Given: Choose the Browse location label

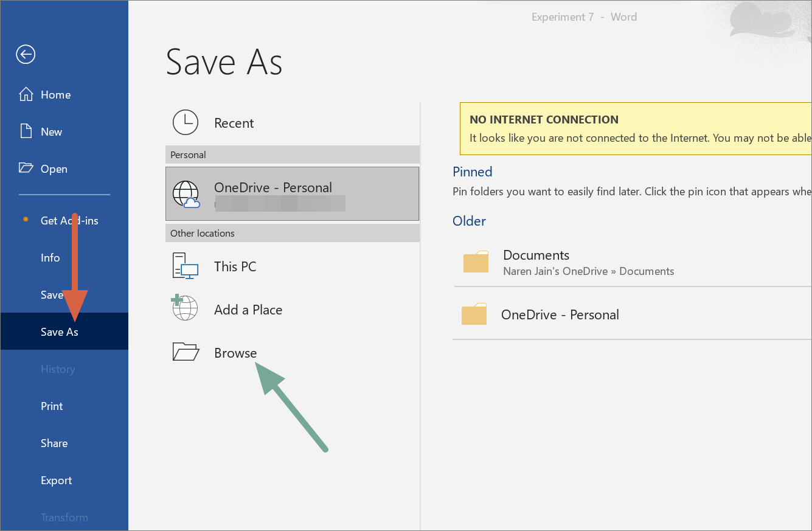Looking at the screenshot, I should pyautogui.click(x=235, y=353).
